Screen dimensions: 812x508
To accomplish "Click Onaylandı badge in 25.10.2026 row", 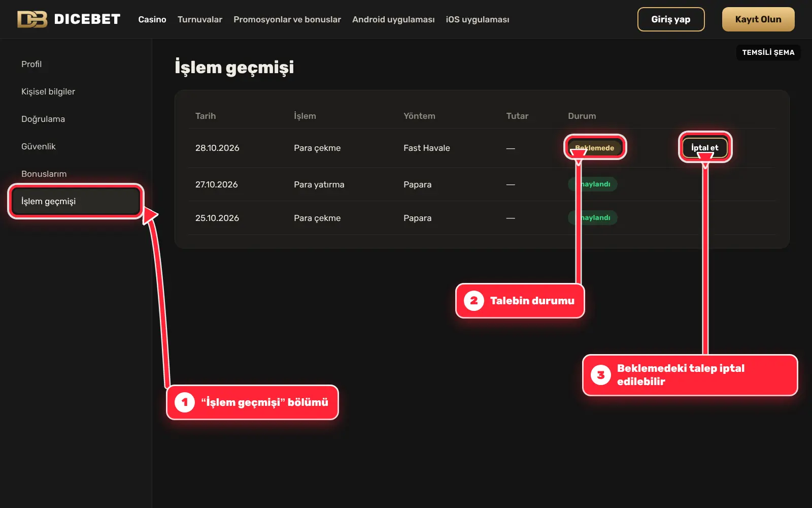I will pos(593,217).
